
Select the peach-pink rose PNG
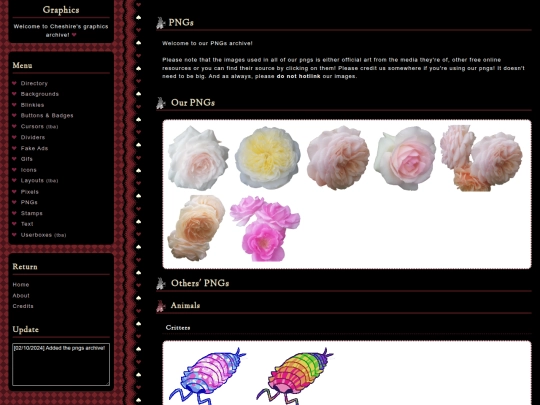coord(338,158)
